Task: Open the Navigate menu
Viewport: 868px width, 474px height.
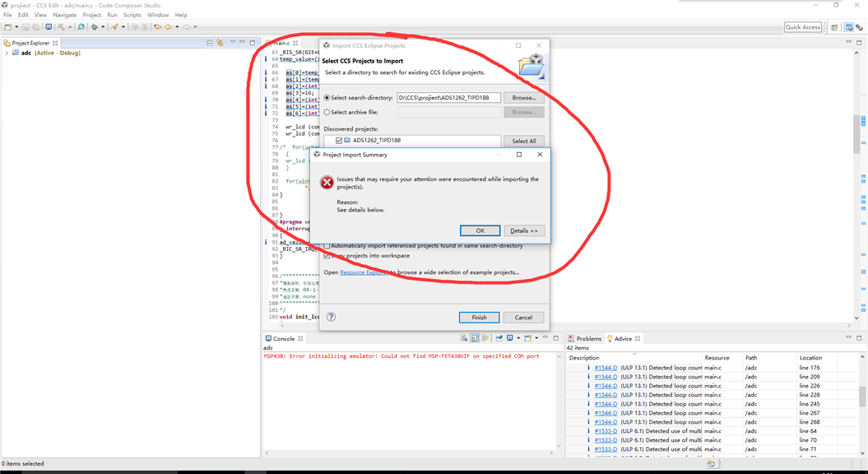Action: point(65,15)
